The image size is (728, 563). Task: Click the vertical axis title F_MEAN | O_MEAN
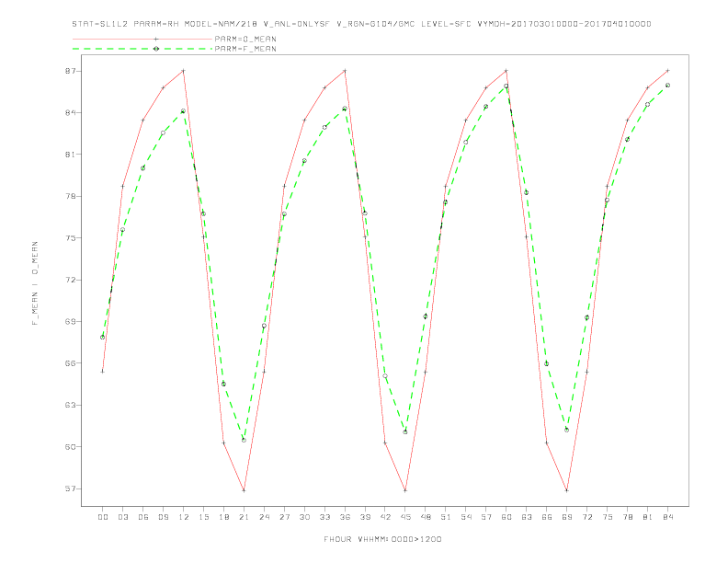point(35,283)
